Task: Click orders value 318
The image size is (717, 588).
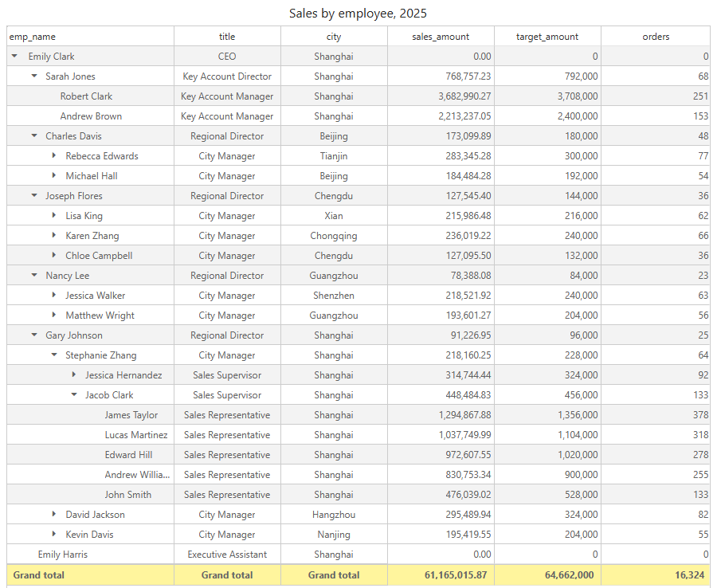Action: pyautogui.click(x=700, y=435)
